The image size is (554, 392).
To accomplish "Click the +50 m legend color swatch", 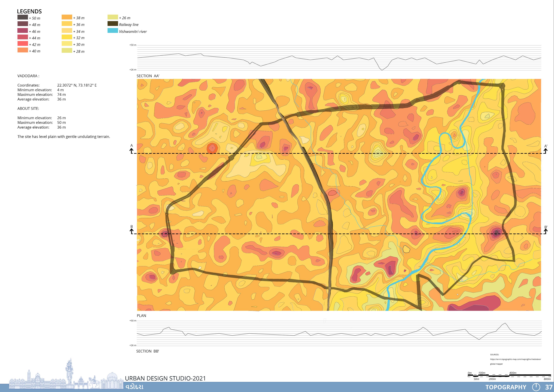I will [22, 17].
